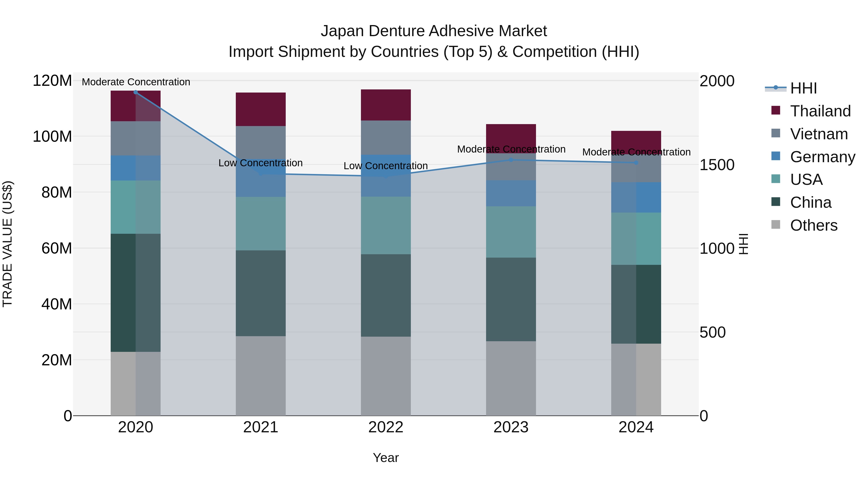Click the HHI line marker icon in legend

point(776,87)
